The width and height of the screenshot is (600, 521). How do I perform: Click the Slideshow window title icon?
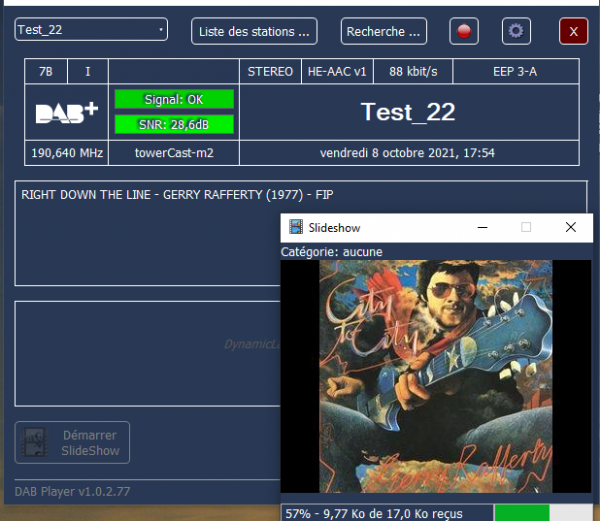[x=296, y=227]
